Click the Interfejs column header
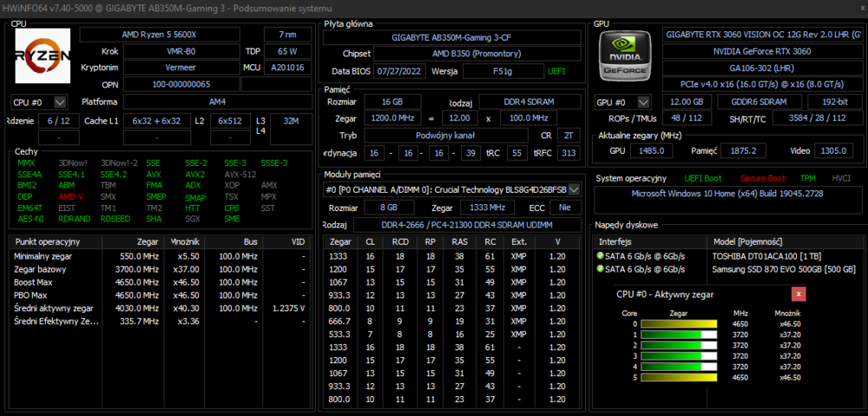 tap(650, 242)
